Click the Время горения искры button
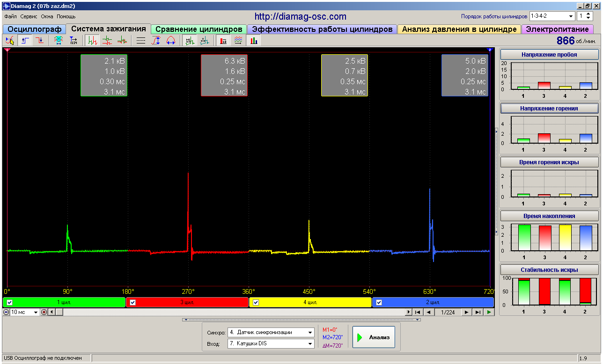This screenshot has width=603, height=364. pos(549,162)
